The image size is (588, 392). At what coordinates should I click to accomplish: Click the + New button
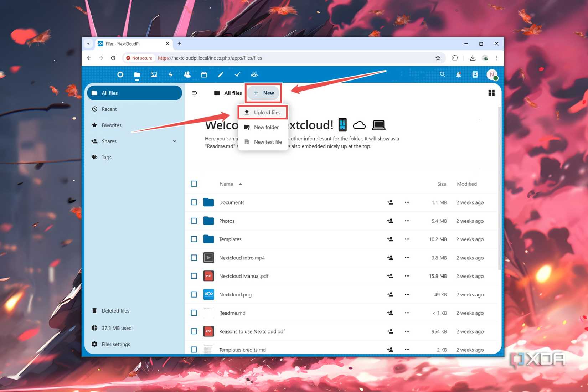(x=264, y=93)
